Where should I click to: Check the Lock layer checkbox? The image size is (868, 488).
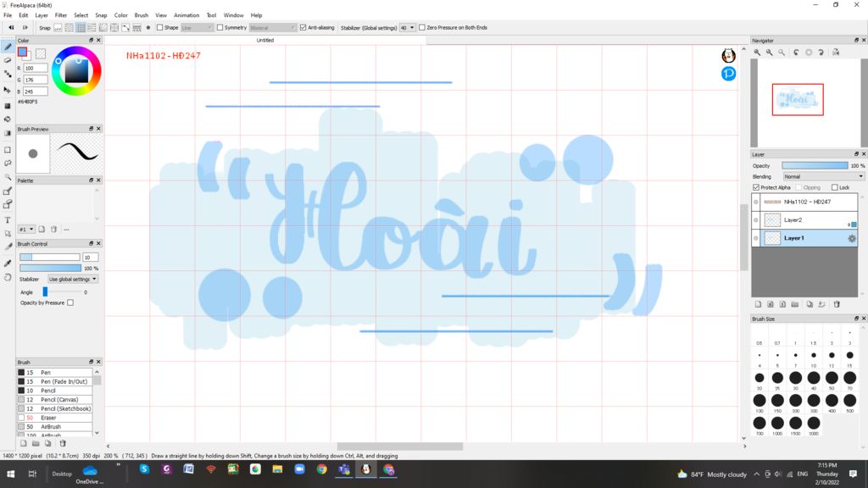coord(835,187)
